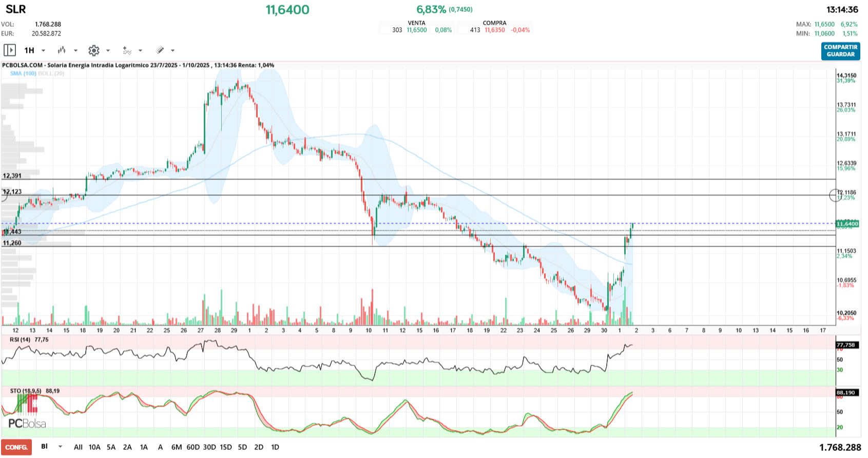Click the RSI 77,758 axis value tag

[846, 345]
